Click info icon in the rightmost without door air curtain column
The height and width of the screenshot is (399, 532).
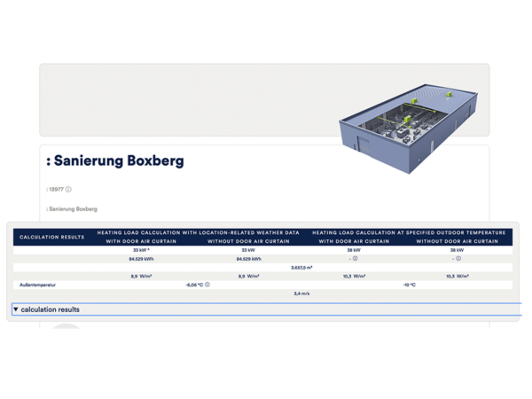(x=458, y=259)
